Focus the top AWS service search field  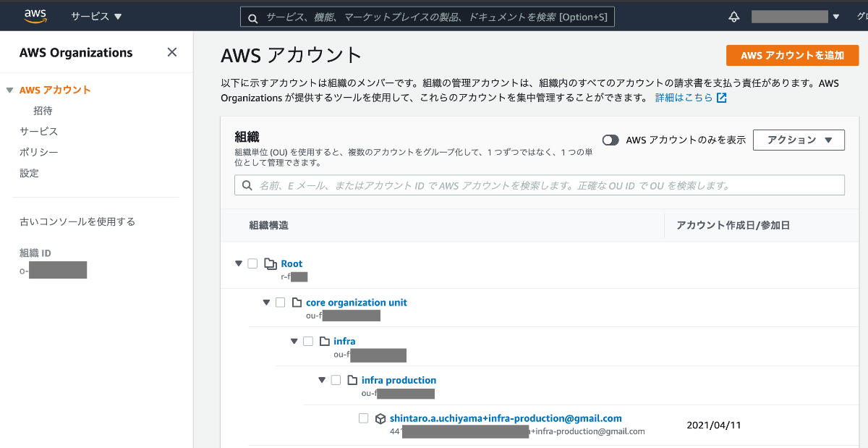click(x=427, y=17)
